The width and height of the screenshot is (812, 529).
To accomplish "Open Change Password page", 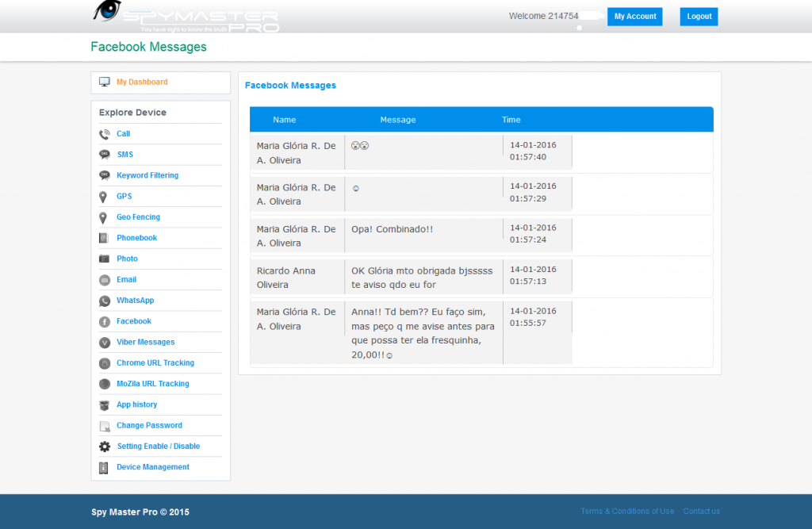I will 149,425.
